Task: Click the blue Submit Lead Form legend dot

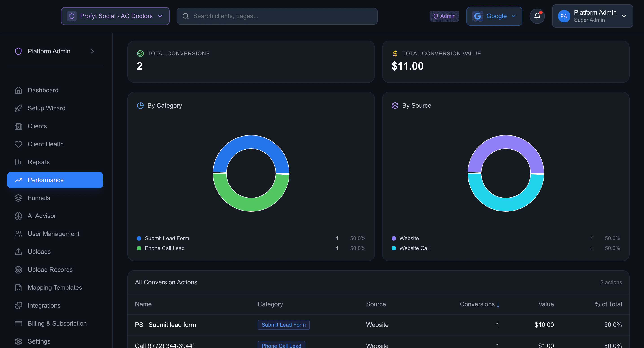Action: point(139,239)
